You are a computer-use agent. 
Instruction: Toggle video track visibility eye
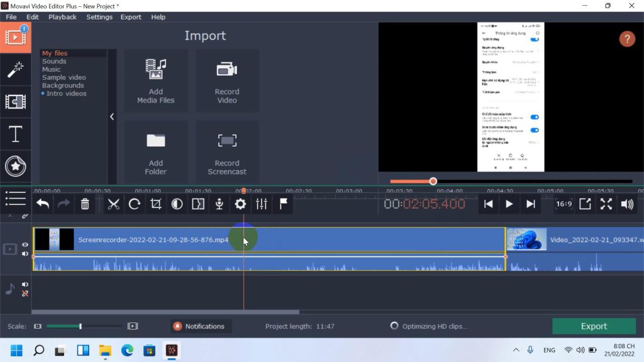(25, 244)
